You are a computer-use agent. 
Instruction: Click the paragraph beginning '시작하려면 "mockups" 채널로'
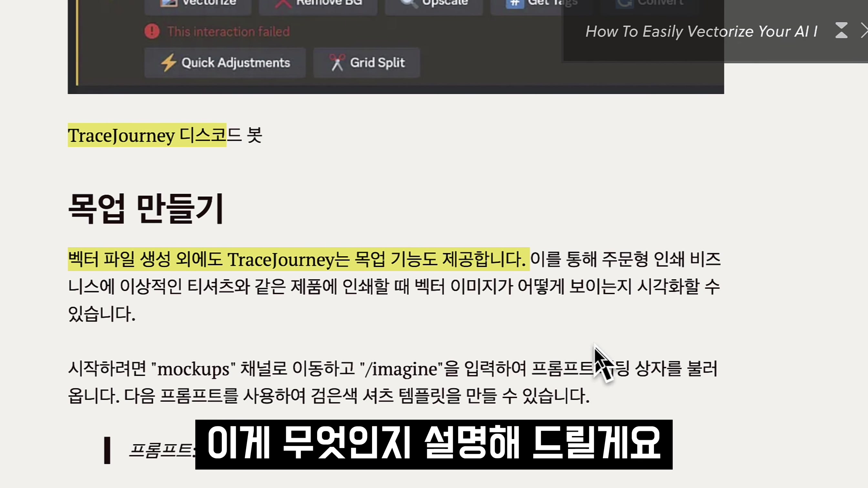(393, 382)
